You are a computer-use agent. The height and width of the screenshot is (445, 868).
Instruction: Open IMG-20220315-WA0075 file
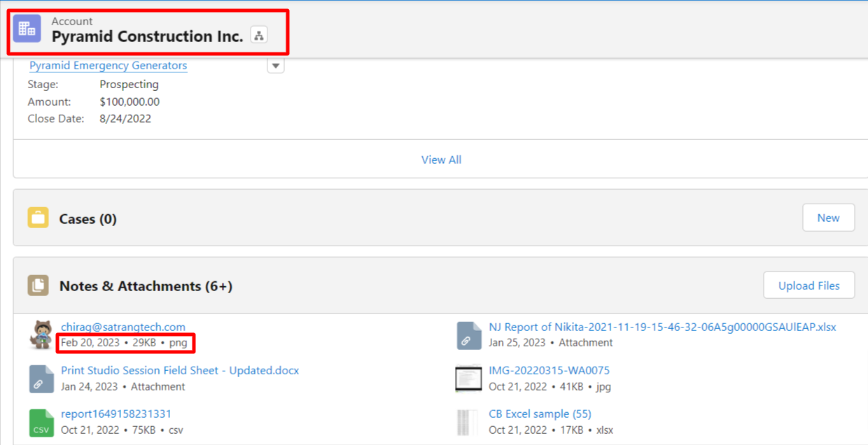coord(549,370)
